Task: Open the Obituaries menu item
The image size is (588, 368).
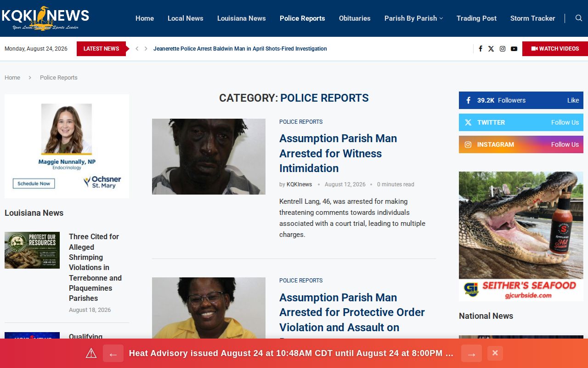Action: [355, 18]
